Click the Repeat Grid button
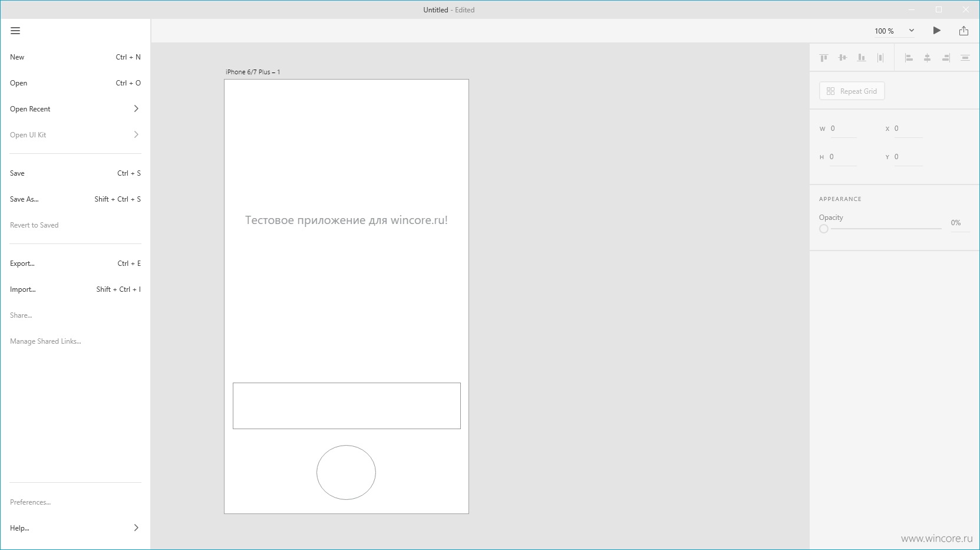The width and height of the screenshot is (980, 550). (852, 91)
